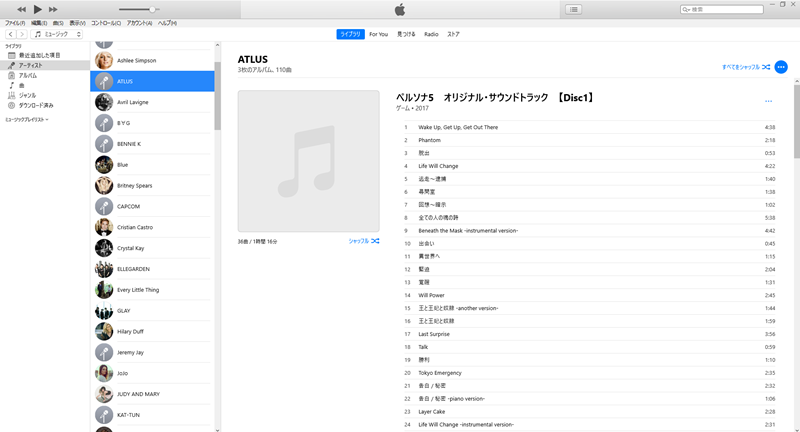The image size is (800, 432).
Task: Click Crystal Kay artist avatar
Action: 104,248
